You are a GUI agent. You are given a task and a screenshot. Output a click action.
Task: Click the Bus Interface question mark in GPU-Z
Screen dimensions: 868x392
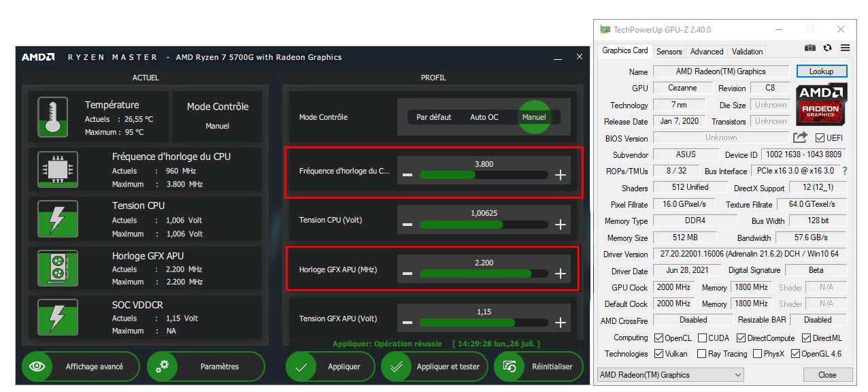click(845, 171)
